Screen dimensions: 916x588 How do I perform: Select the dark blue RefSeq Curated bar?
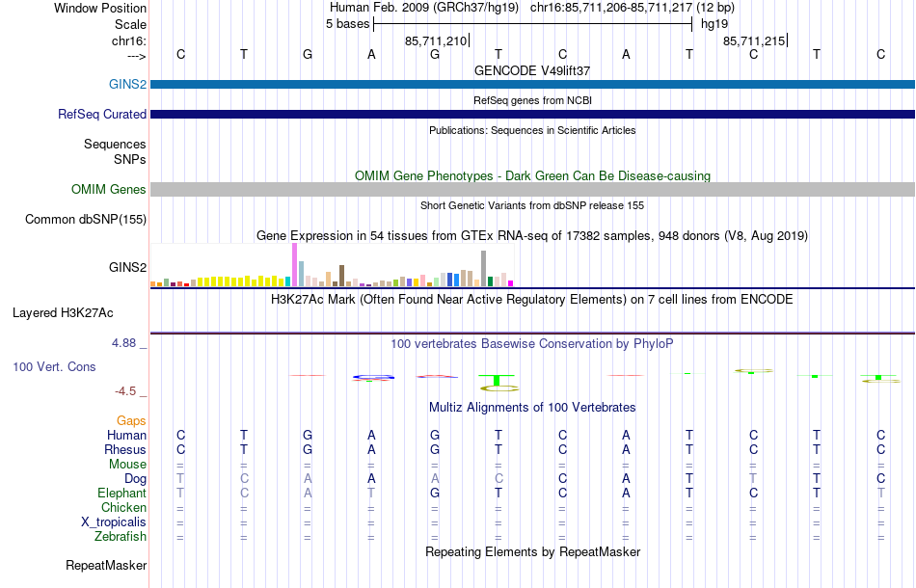(x=533, y=114)
